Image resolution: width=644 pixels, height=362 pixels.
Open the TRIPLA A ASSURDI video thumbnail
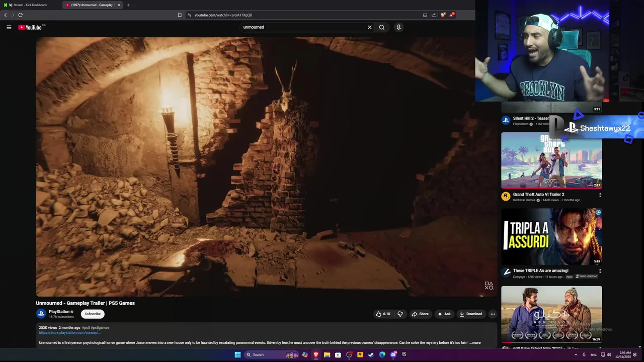click(551, 236)
